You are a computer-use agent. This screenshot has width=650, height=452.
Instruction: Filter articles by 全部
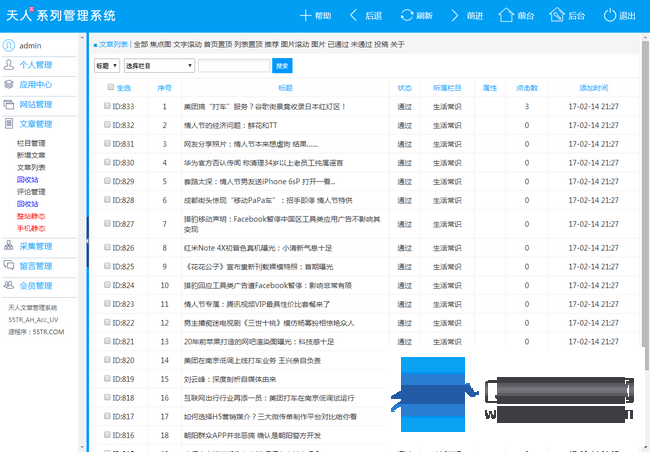[x=141, y=44]
